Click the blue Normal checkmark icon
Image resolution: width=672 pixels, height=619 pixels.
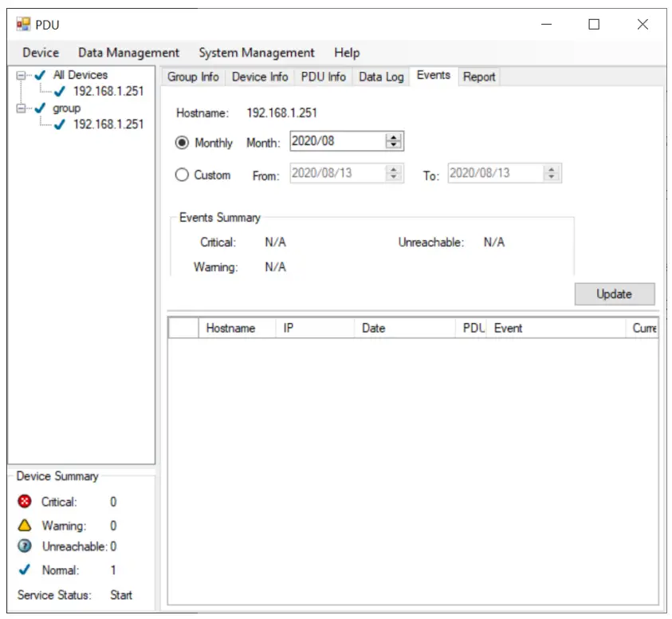(25, 570)
